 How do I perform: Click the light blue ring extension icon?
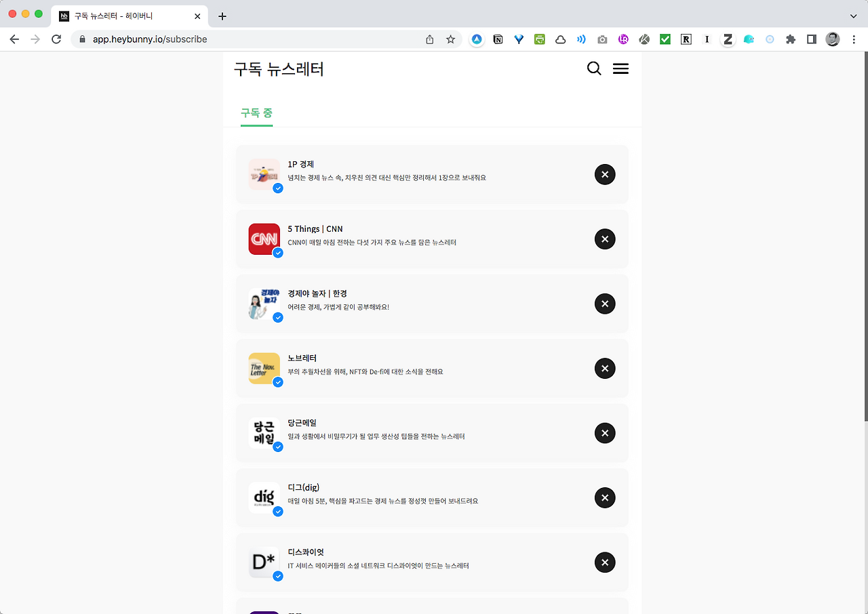coord(770,39)
